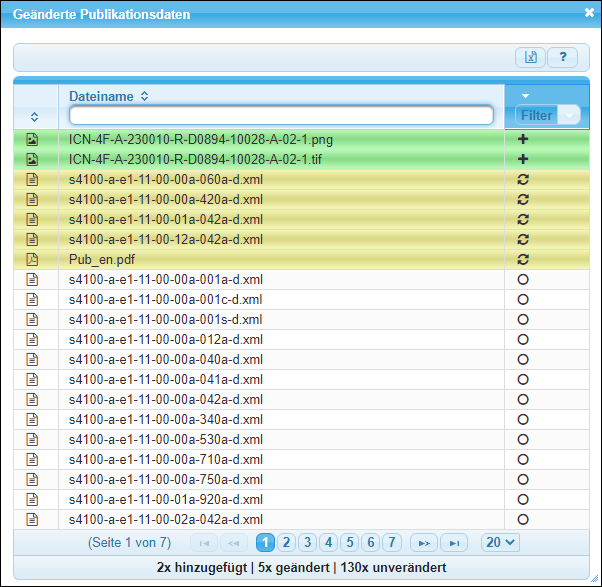The width and height of the screenshot is (602, 587).
Task: Click the PDF icon for Pub_en.pdf
Action: tap(32, 260)
